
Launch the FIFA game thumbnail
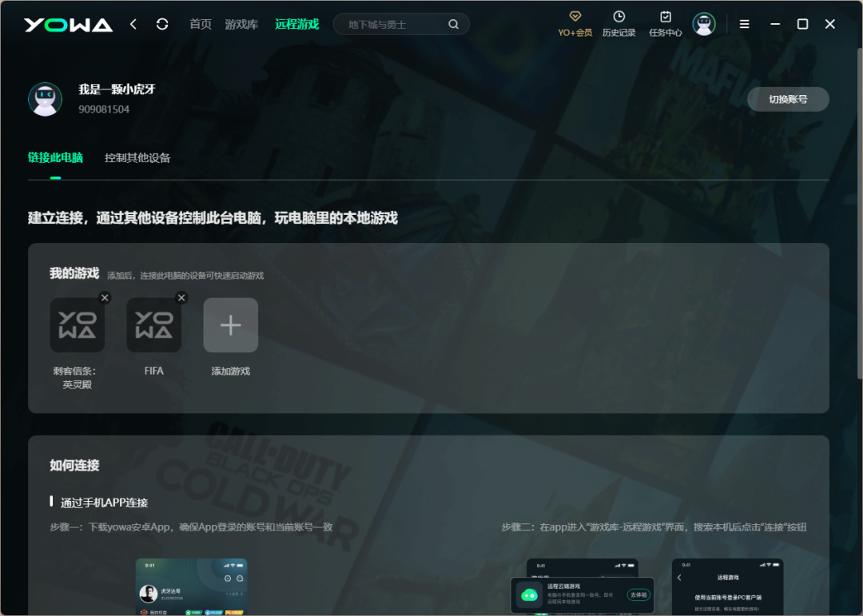coord(153,325)
